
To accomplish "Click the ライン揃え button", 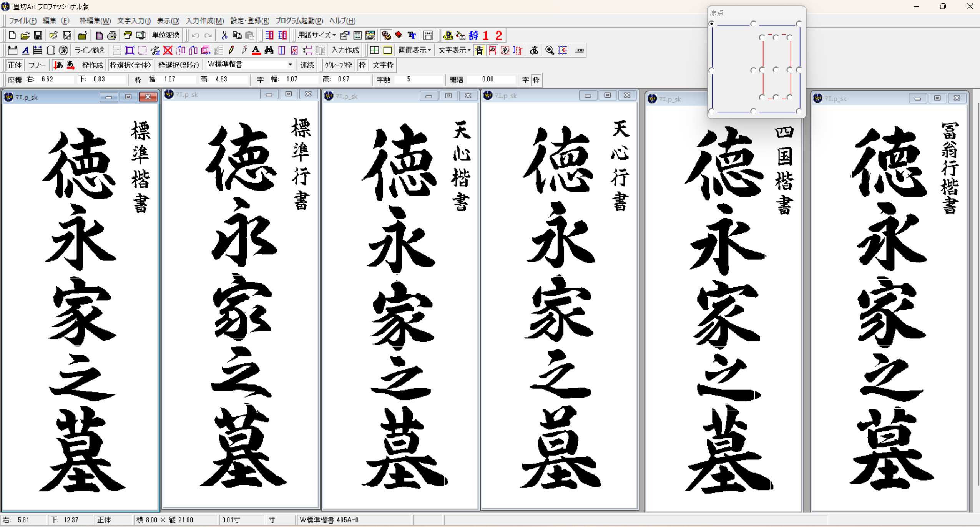I will tap(90, 50).
